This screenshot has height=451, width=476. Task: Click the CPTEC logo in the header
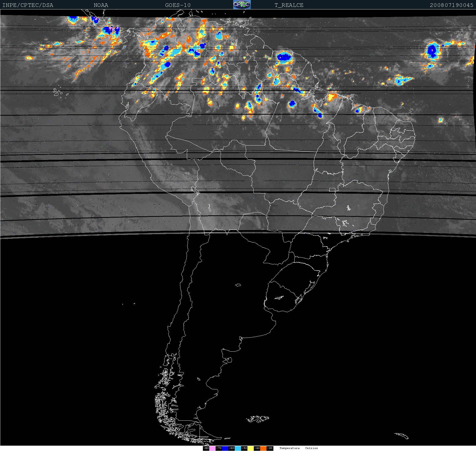(242, 5)
